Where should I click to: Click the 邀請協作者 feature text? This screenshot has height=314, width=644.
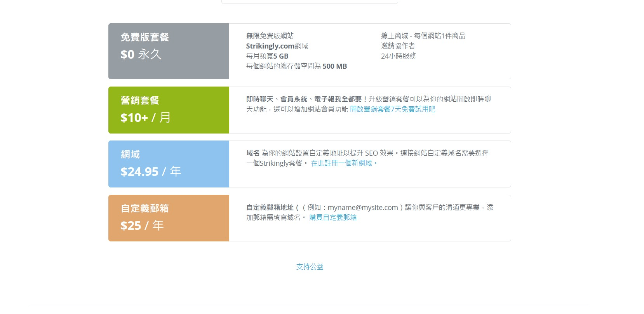pyautogui.click(x=398, y=46)
